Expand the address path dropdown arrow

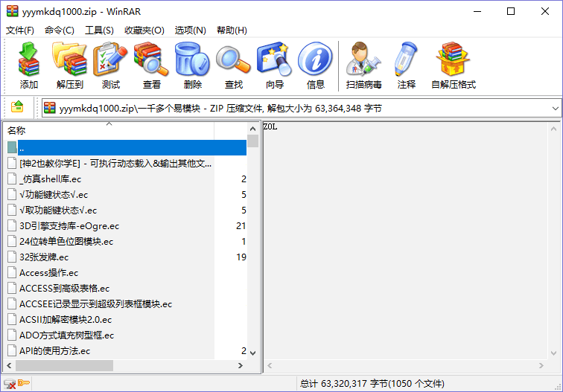point(555,108)
